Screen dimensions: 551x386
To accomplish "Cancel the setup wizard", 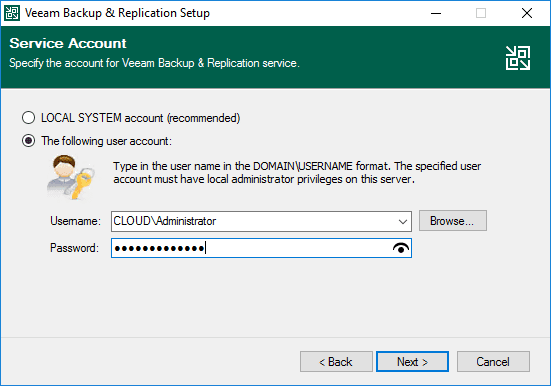I will [493, 362].
